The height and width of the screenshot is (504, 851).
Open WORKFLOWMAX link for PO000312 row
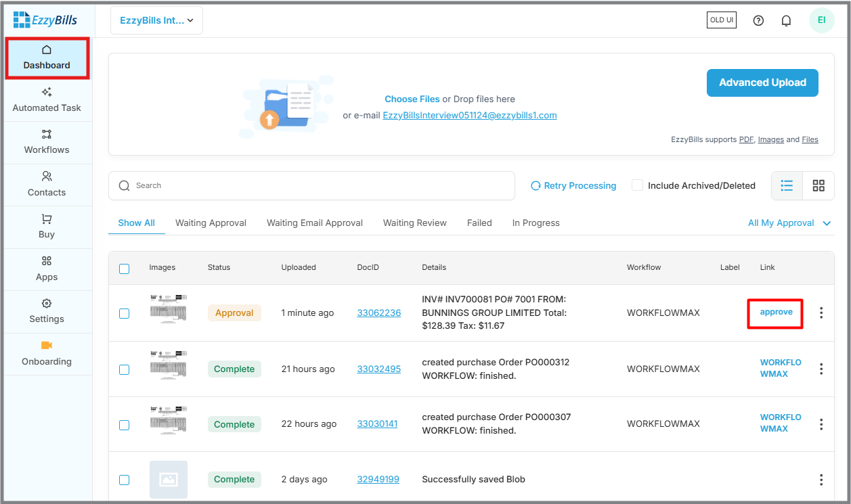(781, 368)
